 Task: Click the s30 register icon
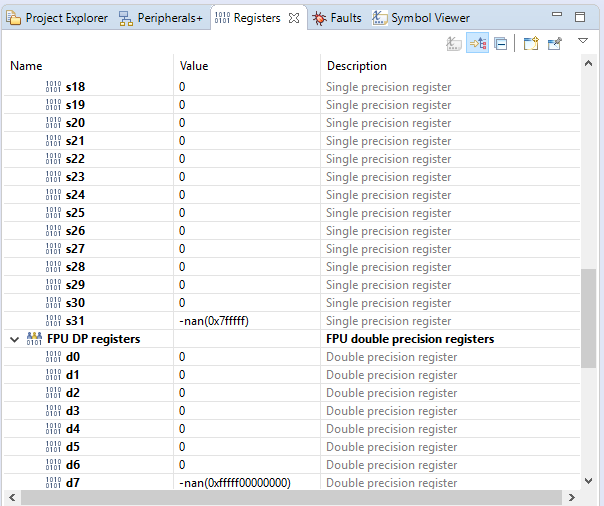click(x=53, y=303)
